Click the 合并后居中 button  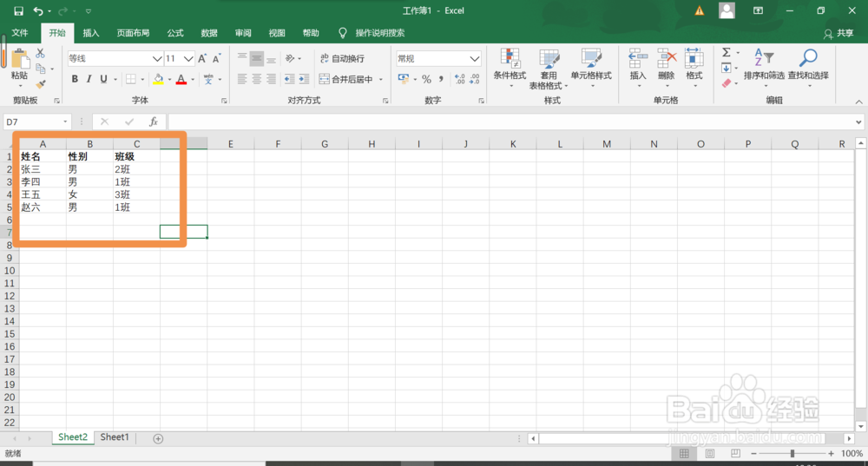pyautogui.click(x=346, y=79)
